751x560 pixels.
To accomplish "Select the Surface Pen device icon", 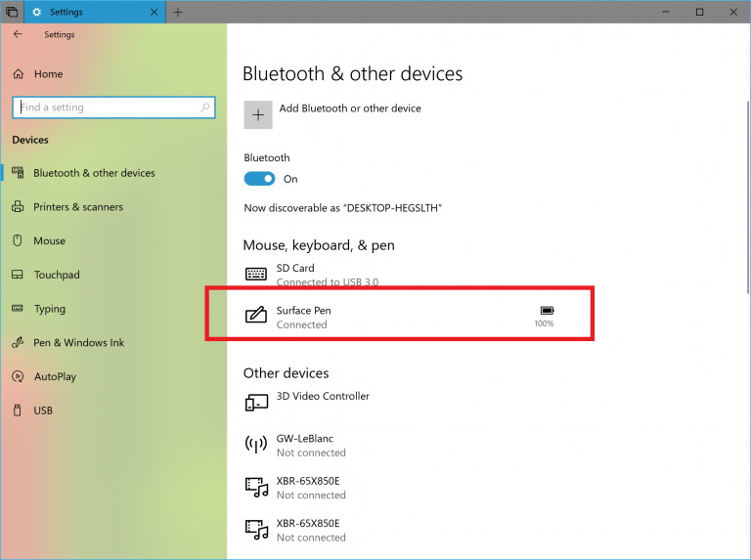I will pyautogui.click(x=256, y=315).
